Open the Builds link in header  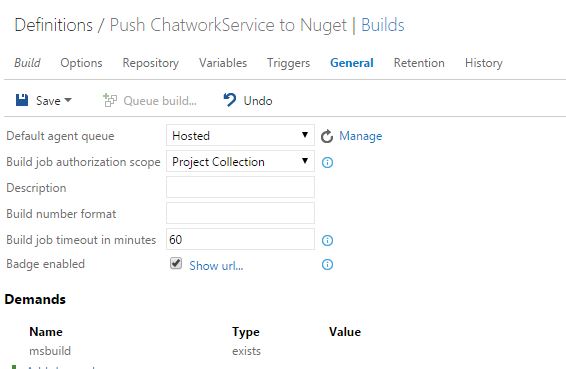tap(383, 25)
